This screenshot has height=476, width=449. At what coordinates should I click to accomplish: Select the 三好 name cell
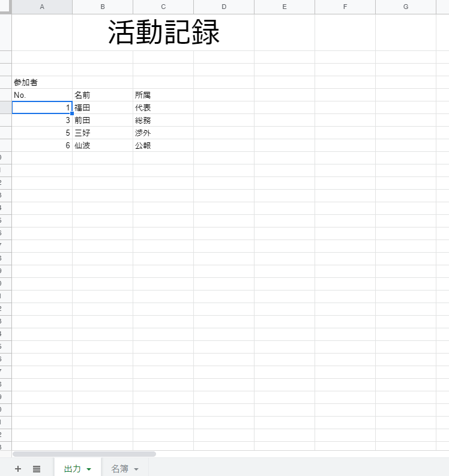point(103,133)
